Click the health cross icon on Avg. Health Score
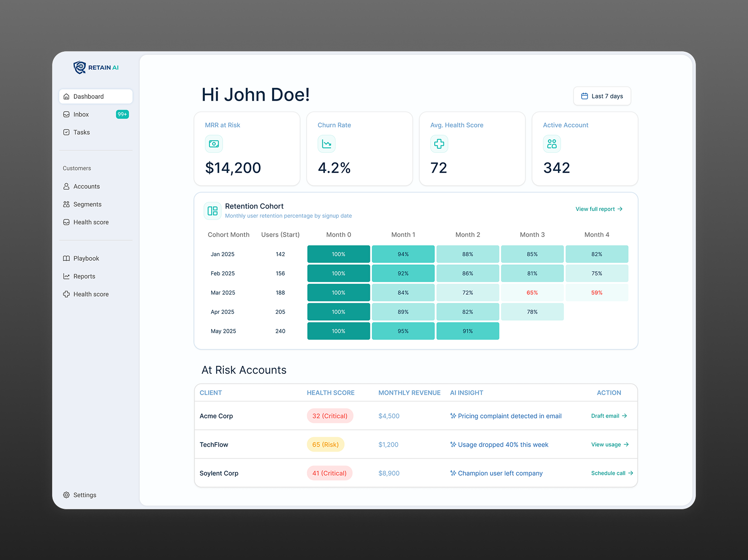 point(438,144)
